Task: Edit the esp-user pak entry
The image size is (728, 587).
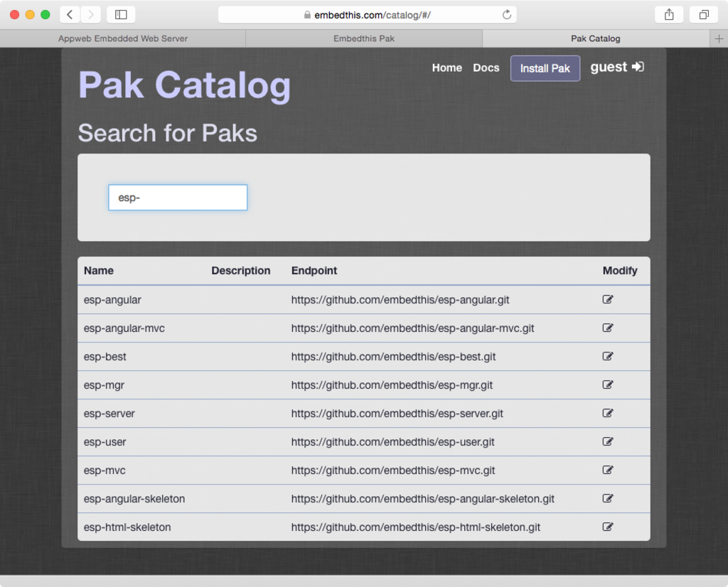Action: [608, 441]
